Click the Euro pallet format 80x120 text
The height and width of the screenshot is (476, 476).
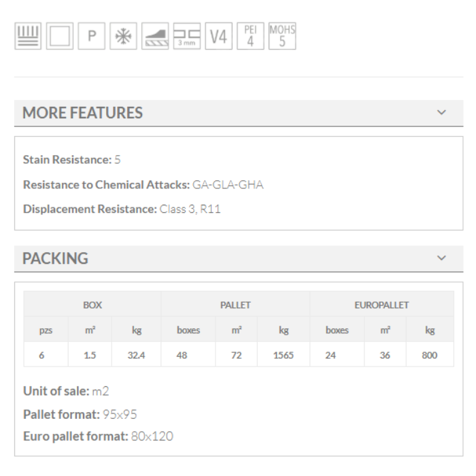(152, 437)
